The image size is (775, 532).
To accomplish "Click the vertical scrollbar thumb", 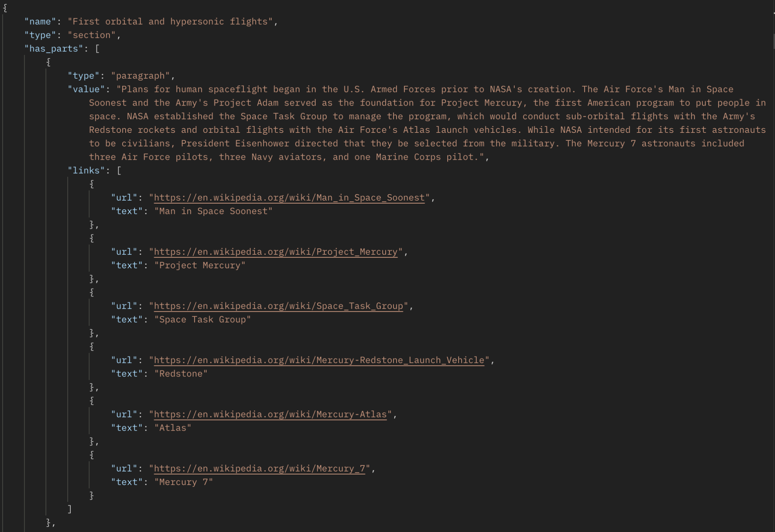I will pyautogui.click(x=773, y=41).
